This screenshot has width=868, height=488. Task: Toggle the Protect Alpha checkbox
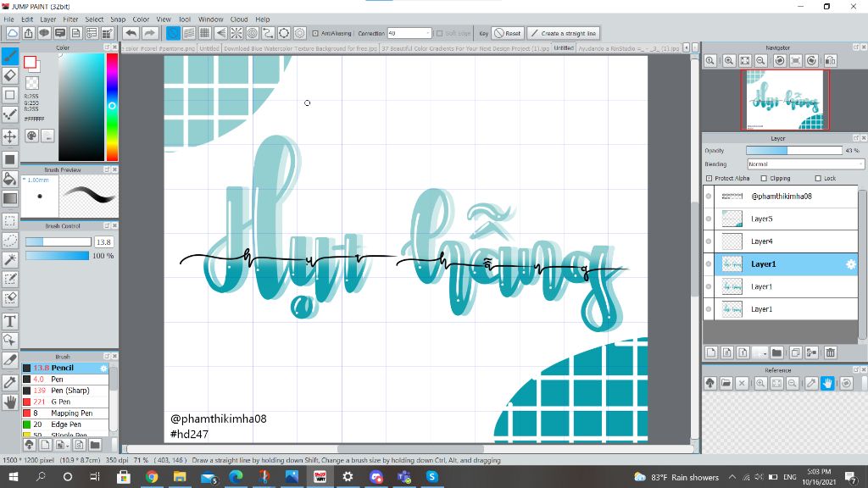coord(709,178)
